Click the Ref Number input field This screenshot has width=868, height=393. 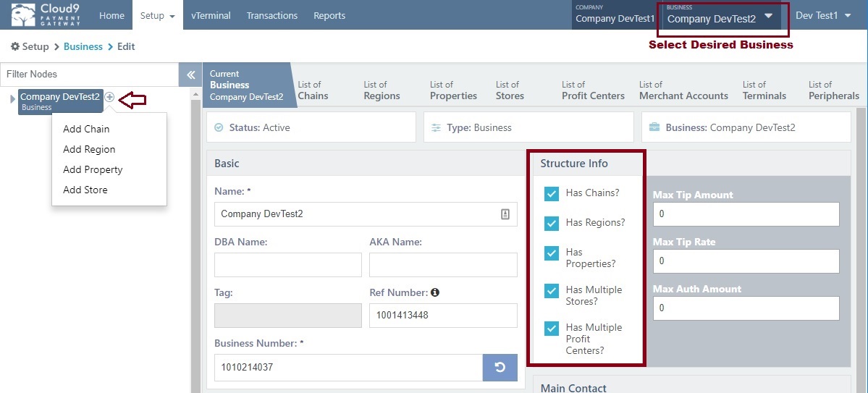[x=443, y=316]
